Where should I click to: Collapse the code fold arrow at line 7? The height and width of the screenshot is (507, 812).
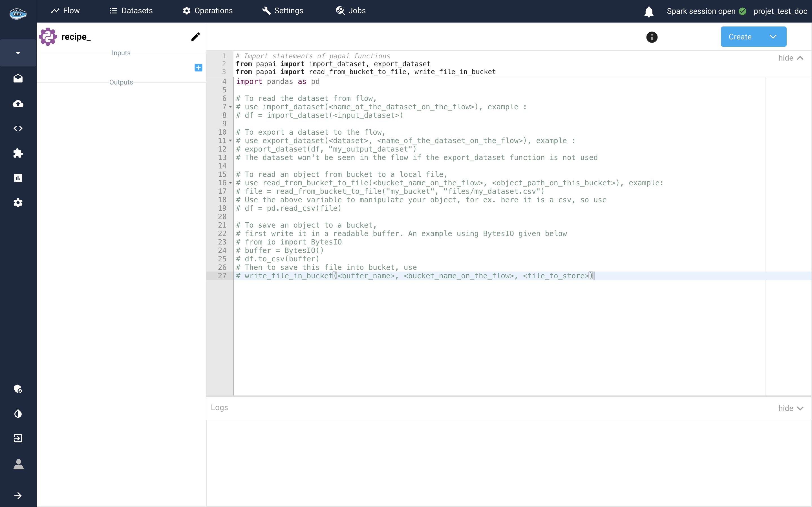pyautogui.click(x=231, y=107)
